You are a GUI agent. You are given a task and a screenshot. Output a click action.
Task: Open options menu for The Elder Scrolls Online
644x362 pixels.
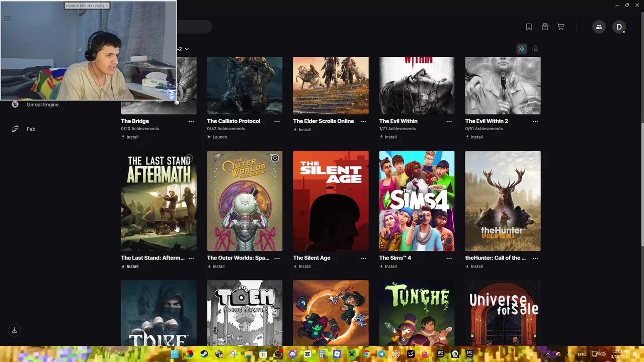tap(363, 122)
